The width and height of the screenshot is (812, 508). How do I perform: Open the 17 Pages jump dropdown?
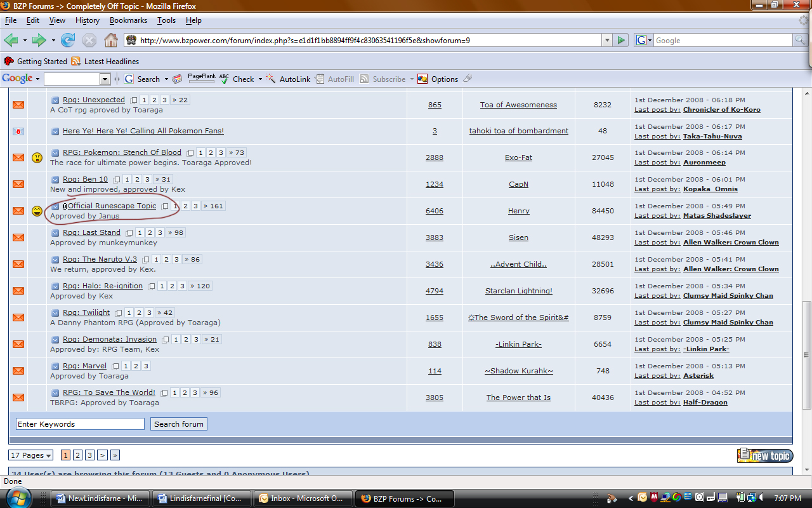coord(31,455)
